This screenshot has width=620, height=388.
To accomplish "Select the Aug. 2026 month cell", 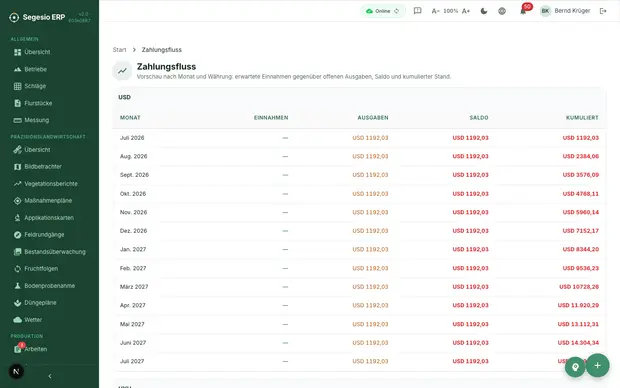I will [133, 157].
